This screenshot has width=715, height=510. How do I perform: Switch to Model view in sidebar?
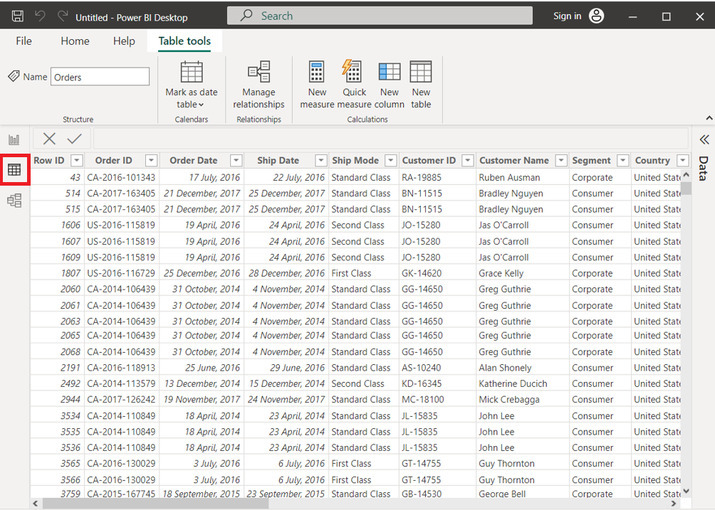click(14, 201)
